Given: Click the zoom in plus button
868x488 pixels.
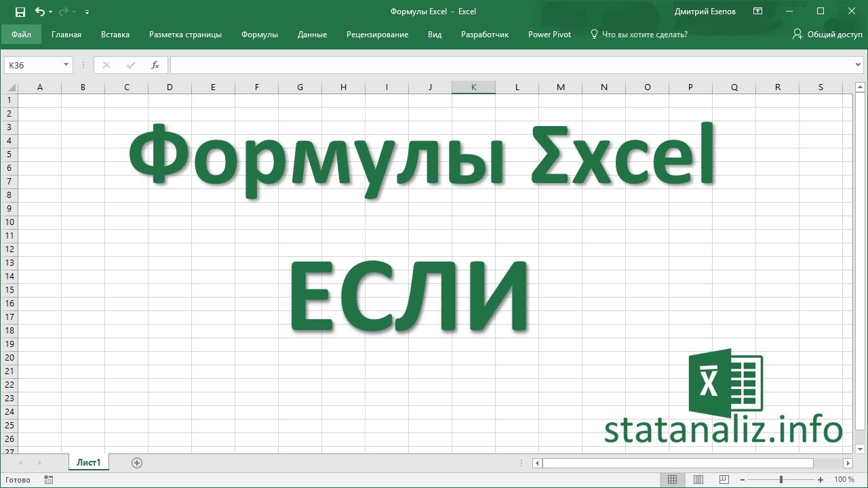Looking at the screenshot, I should pyautogui.click(x=821, y=479).
